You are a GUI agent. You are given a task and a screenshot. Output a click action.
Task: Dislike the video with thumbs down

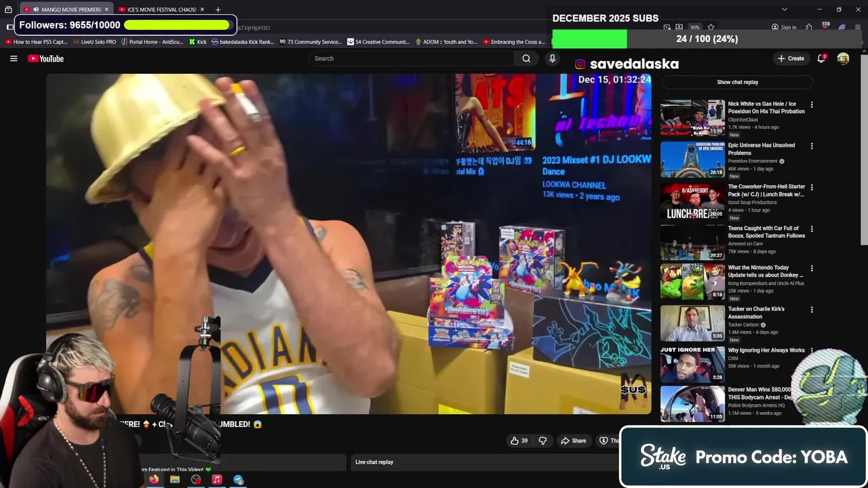pyautogui.click(x=542, y=441)
